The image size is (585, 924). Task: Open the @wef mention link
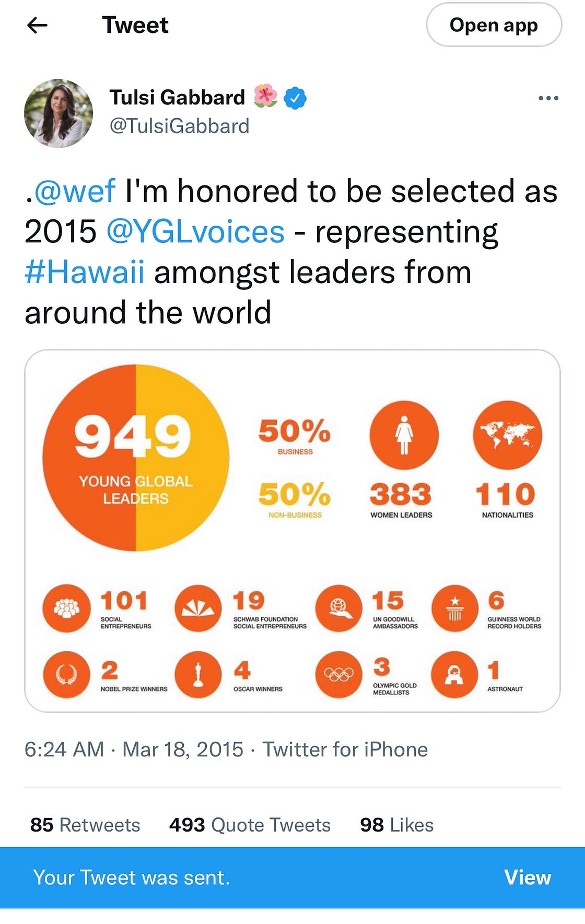(75, 191)
